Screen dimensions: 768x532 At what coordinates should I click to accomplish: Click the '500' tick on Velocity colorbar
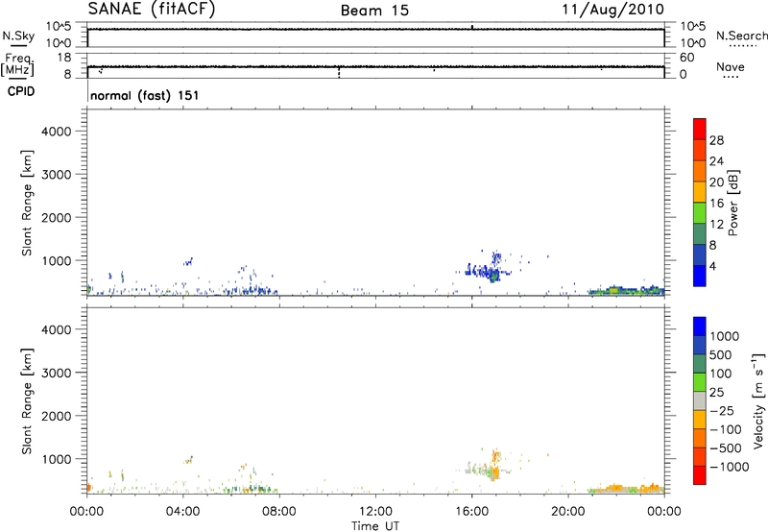720,355
